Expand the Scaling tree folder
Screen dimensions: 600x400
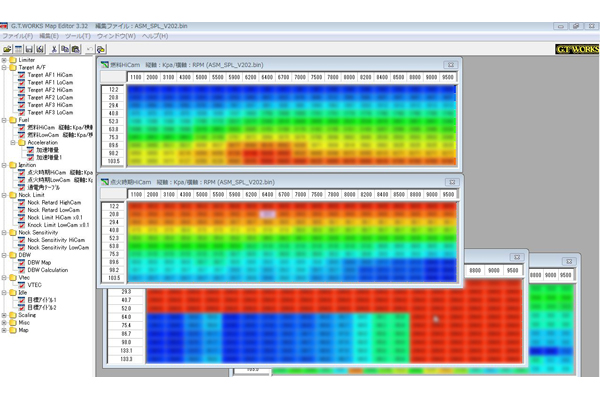[x=4, y=314]
